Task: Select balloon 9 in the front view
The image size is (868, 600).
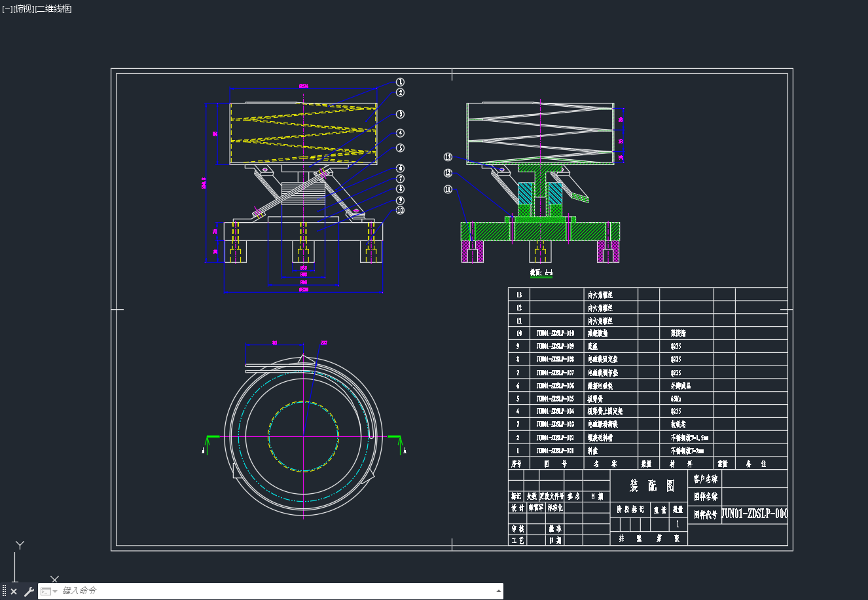Action: pos(400,200)
